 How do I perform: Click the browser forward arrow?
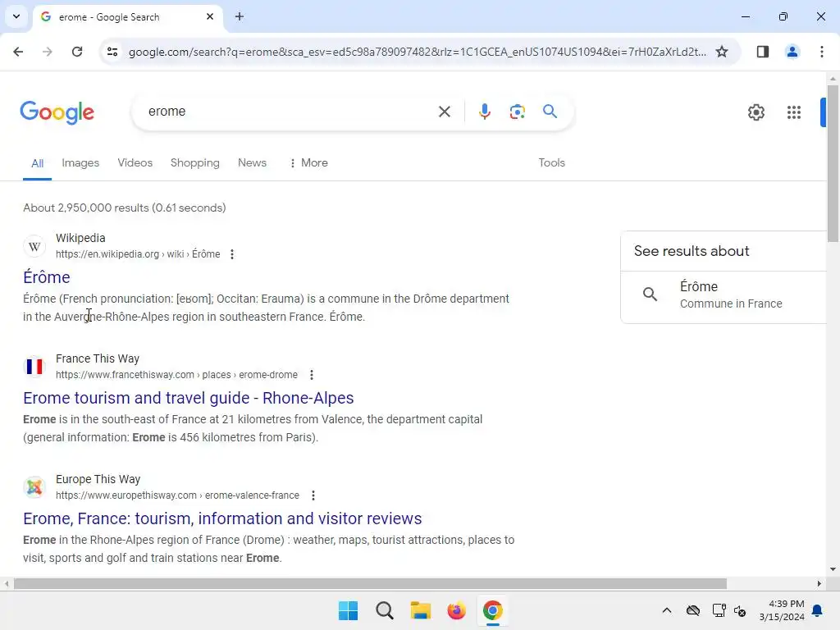47,52
